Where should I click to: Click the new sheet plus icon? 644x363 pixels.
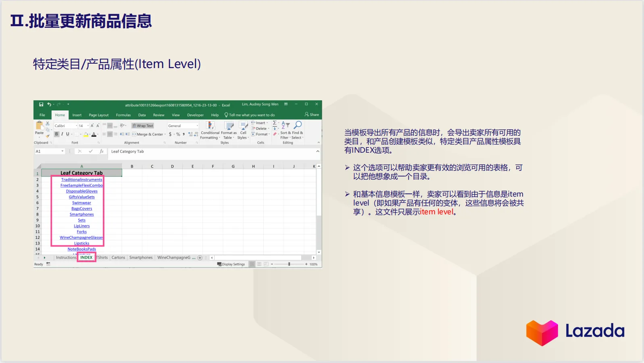click(x=200, y=258)
